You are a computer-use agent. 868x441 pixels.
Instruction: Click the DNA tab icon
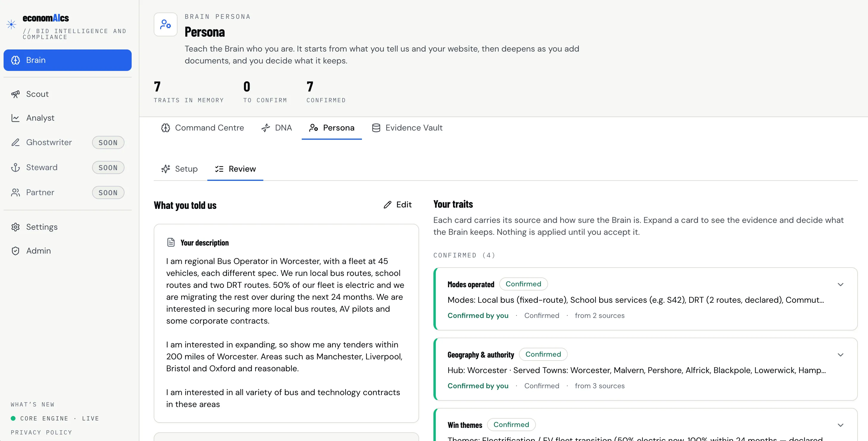click(265, 128)
